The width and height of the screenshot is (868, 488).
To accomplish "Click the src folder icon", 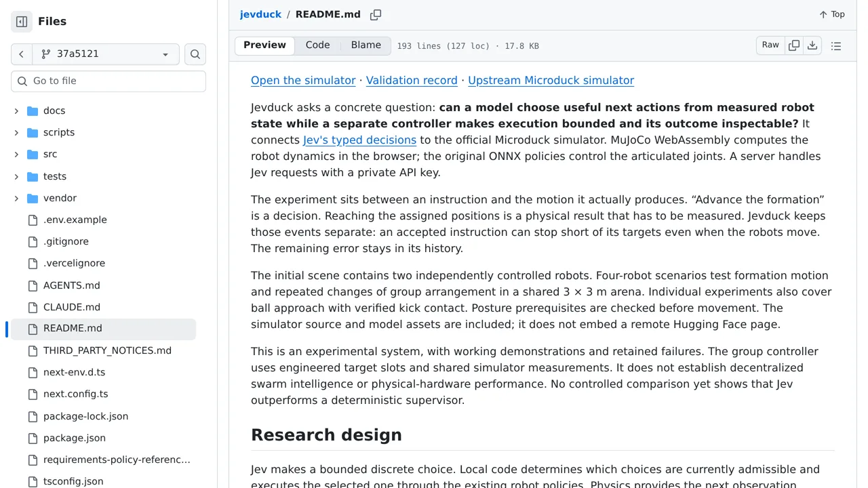I will click(33, 155).
